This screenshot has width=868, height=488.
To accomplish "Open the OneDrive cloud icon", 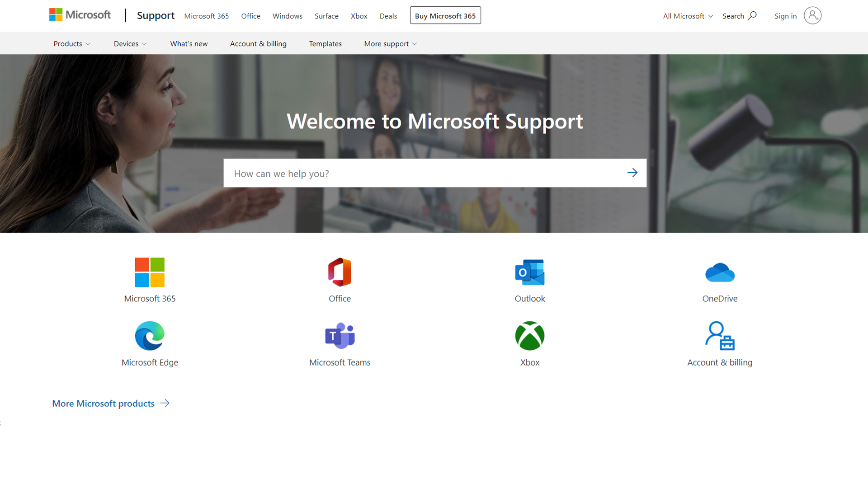I will pyautogui.click(x=720, y=272).
